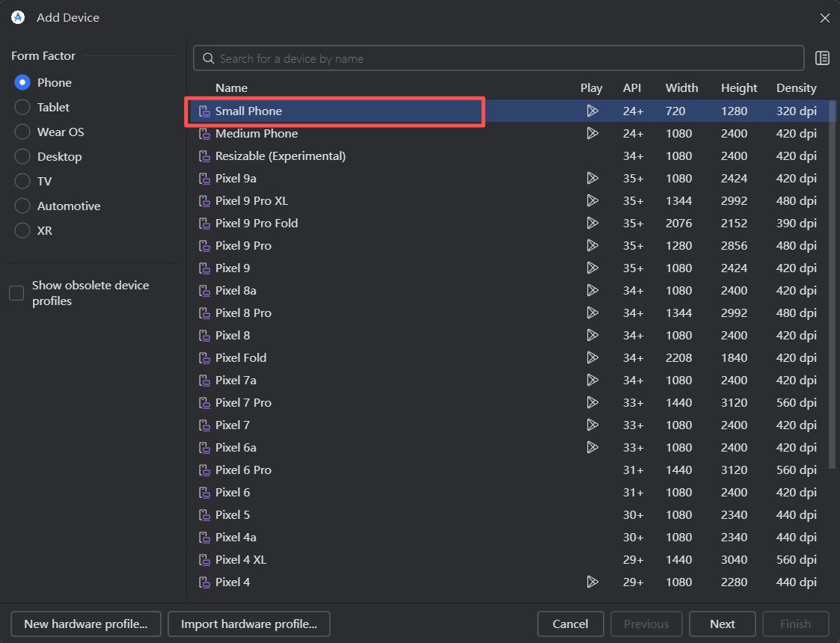840x643 pixels.
Task: Select the Tablet form factor
Action: click(22, 107)
